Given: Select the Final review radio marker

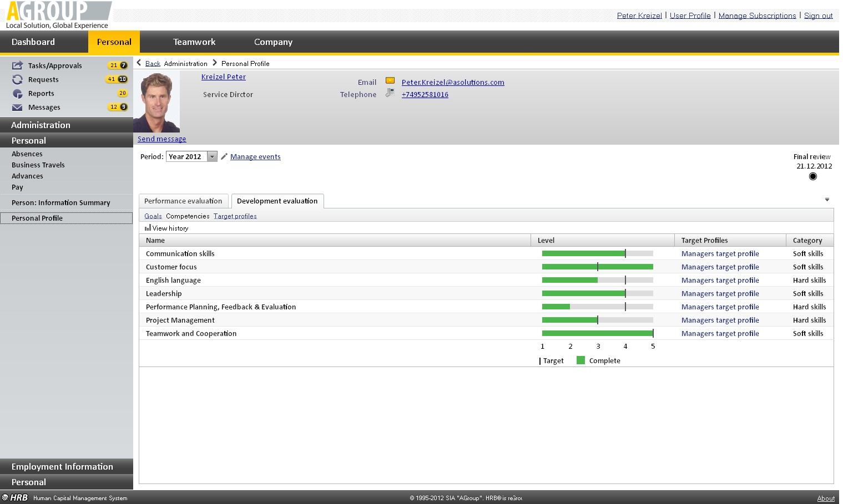Looking at the screenshot, I should [813, 176].
